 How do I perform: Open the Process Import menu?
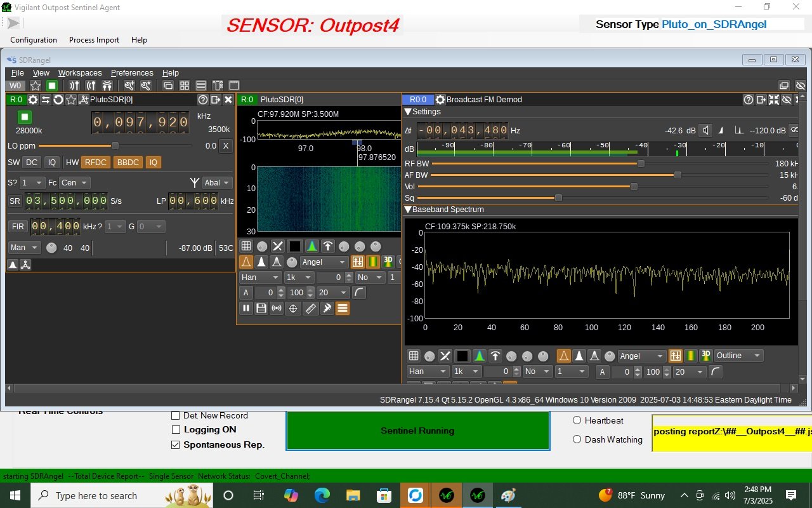tap(94, 40)
